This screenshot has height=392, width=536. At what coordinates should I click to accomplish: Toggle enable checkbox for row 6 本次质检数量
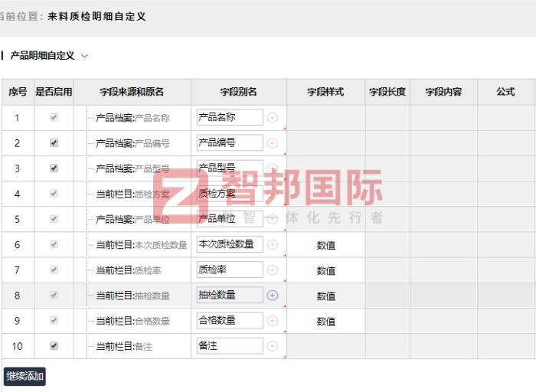click(x=54, y=244)
